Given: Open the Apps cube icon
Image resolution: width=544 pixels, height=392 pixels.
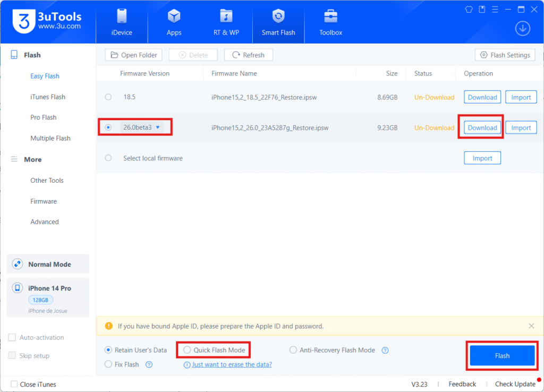Looking at the screenshot, I should tap(174, 16).
